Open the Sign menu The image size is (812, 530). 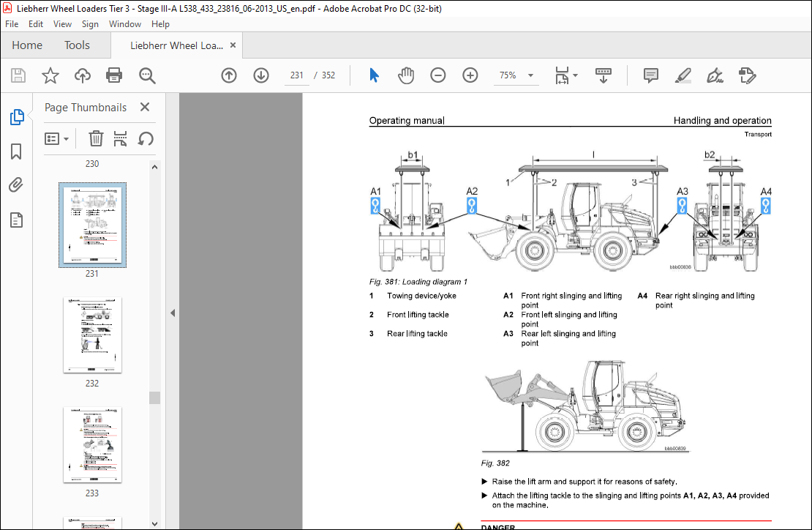click(90, 24)
